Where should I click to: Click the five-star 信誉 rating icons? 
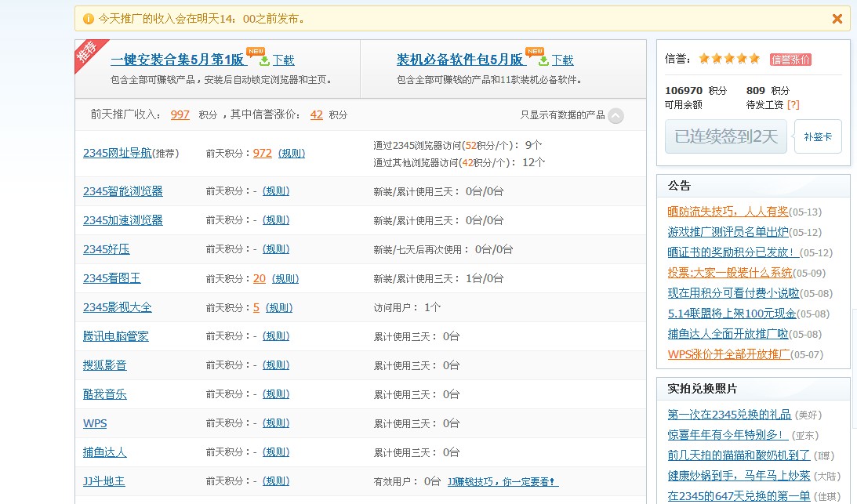(x=729, y=59)
